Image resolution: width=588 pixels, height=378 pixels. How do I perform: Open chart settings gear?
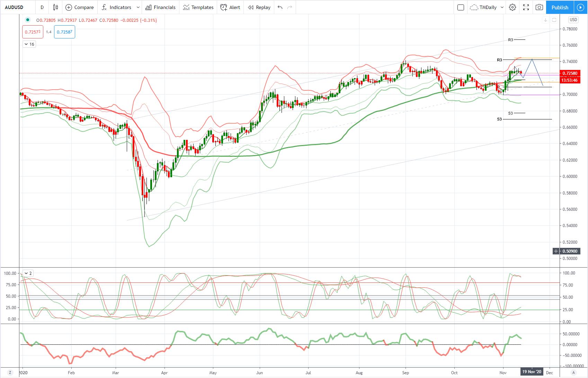coord(513,7)
